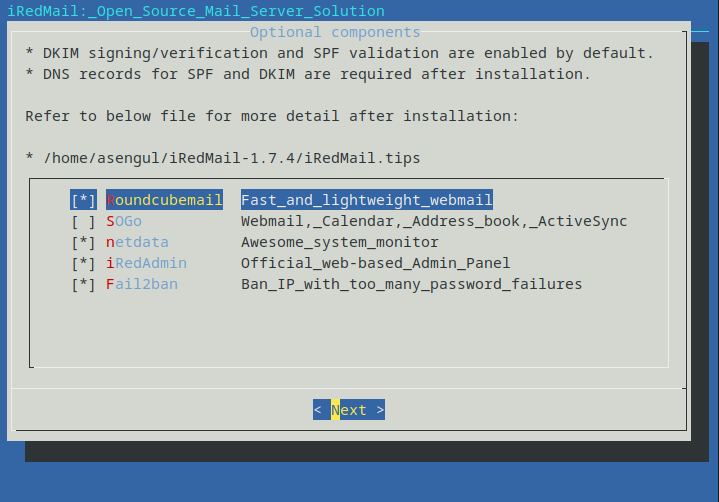Disable the Fail2ban checkbox
The image size is (719, 502).
pyautogui.click(x=83, y=284)
